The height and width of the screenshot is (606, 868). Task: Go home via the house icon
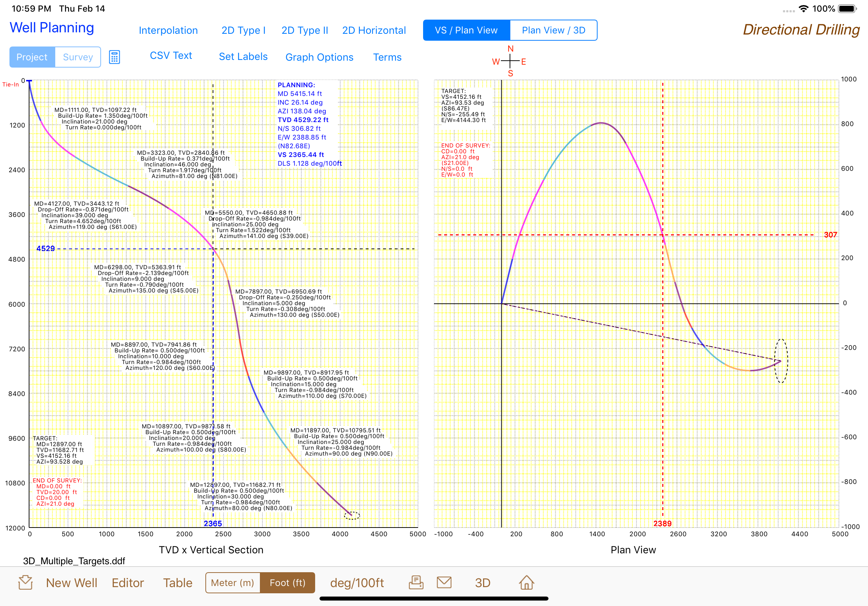tap(526, 583)
